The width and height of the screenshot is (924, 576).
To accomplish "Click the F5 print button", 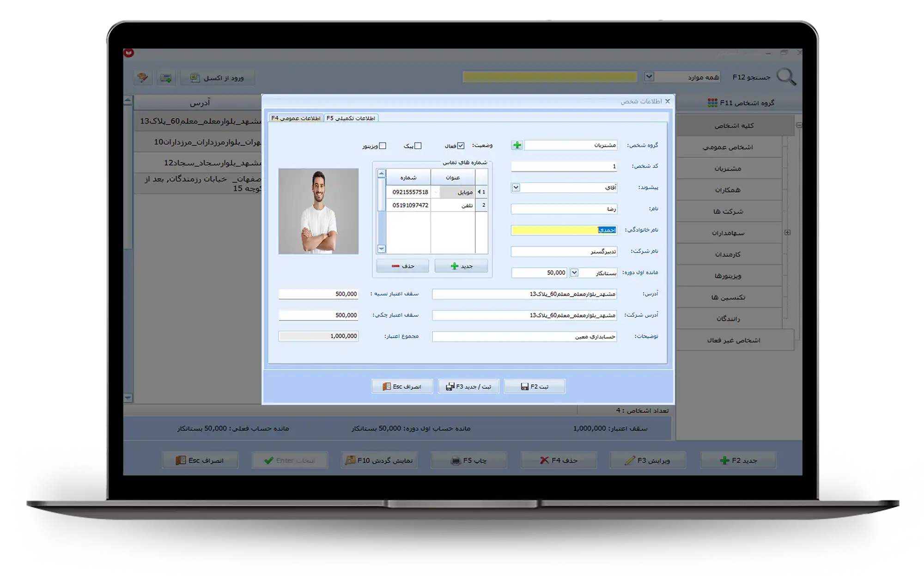I will point(468,461).
